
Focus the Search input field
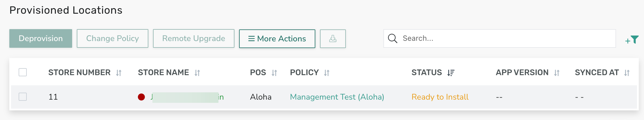pos(500,38)
